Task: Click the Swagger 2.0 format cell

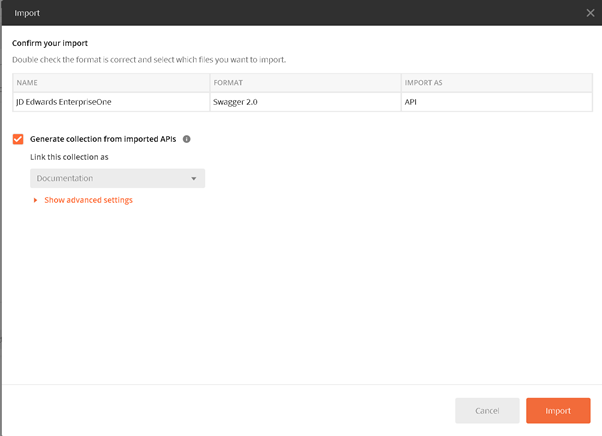Action: [306, 102]
